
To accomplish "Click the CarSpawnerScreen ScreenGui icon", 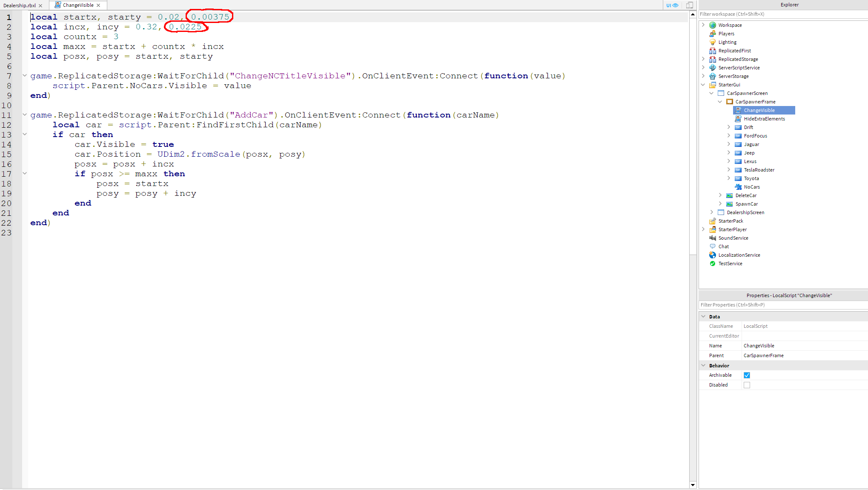I will pyautogui.click(x=721, y=93).
